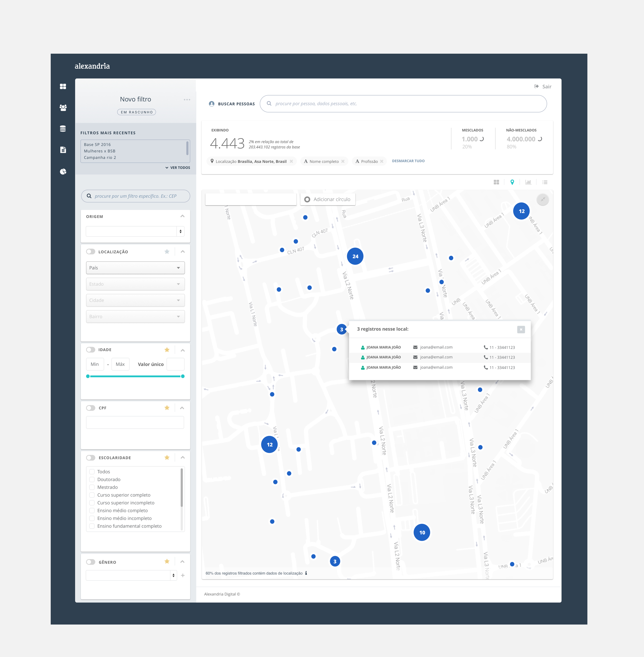This screenshot has width=644, height=657.
Task: Click the map cluster marker labeled 24
Action: tap(355, 257)
